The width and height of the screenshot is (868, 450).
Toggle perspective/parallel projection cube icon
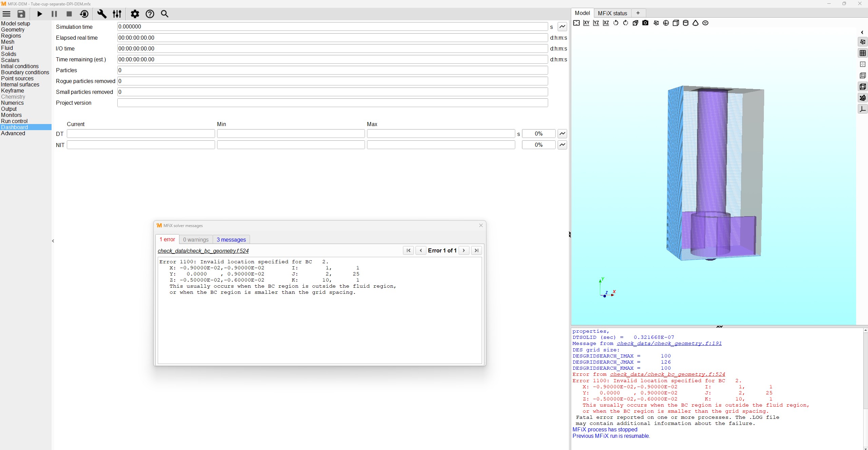pyautogui.click(x=635, y=23)
